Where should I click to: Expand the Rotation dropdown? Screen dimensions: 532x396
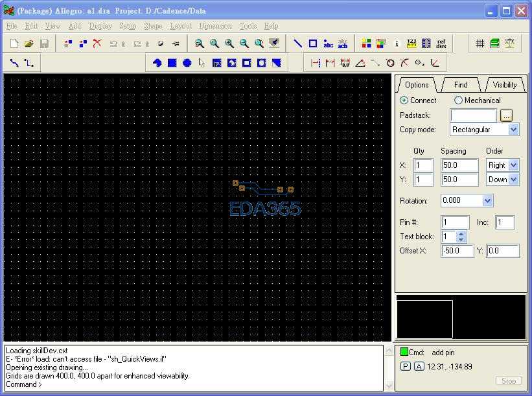click(x=487, y=200)
